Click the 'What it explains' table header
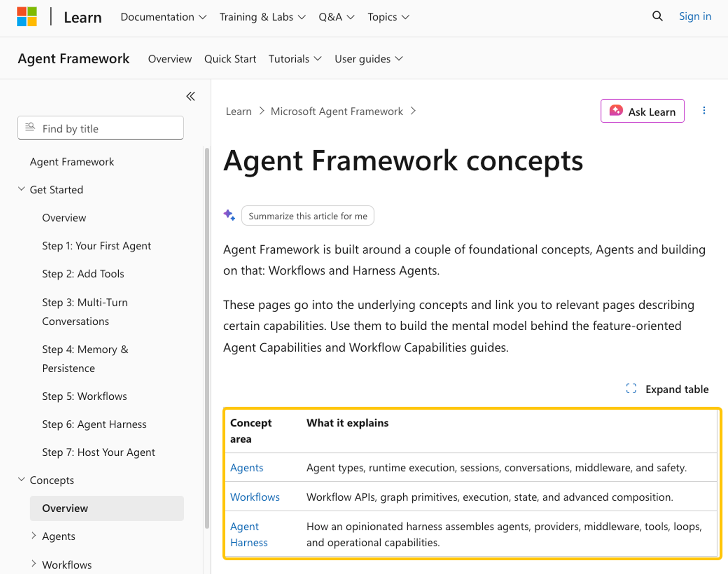This screenshot has height=574, width=728. point(347,423)
